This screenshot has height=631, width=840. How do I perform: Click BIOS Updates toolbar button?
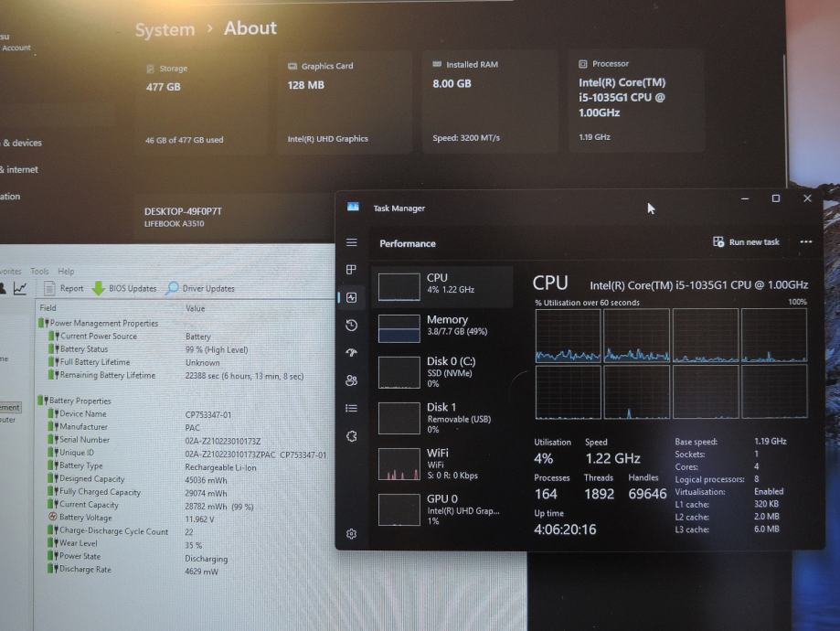tap(124, 288)
